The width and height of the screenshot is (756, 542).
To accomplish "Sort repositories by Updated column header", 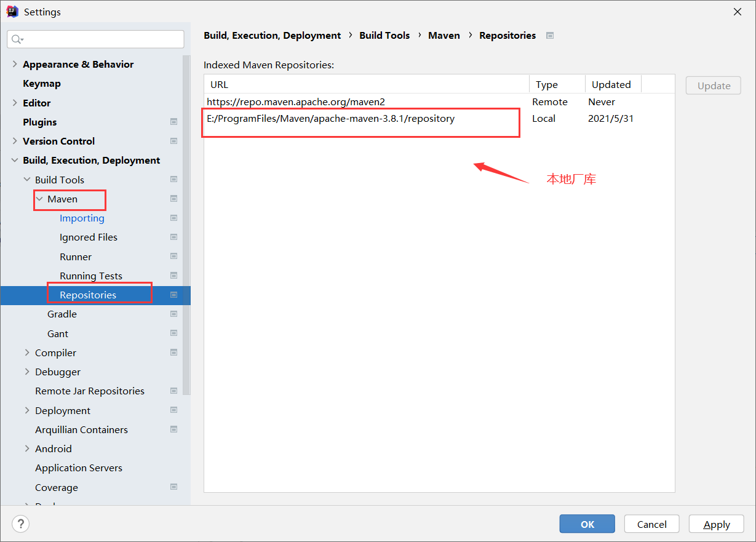I will point(613,84).
